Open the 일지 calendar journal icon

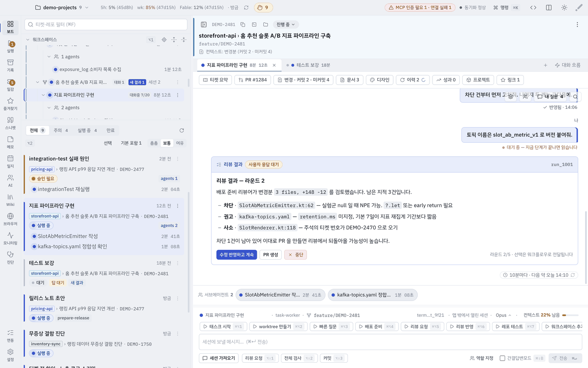pyautogui.click(x=10, y=162)
